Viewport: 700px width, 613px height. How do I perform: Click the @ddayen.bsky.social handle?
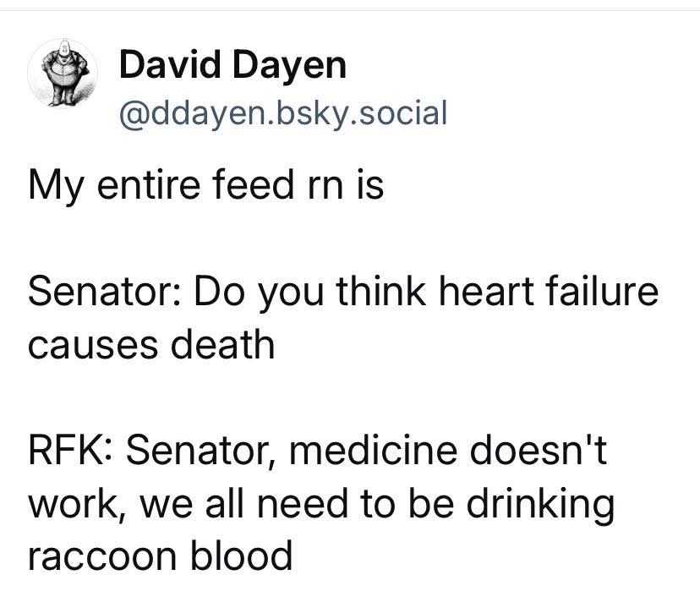point(283,112)
